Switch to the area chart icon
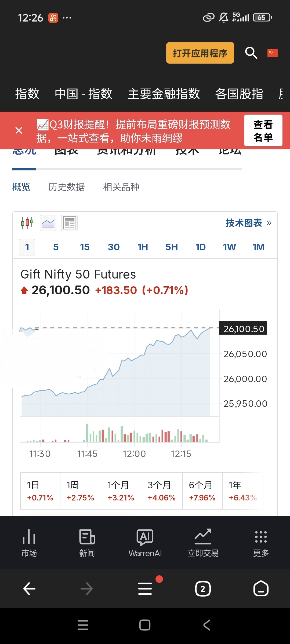290x644 pixels. [48, 223]
